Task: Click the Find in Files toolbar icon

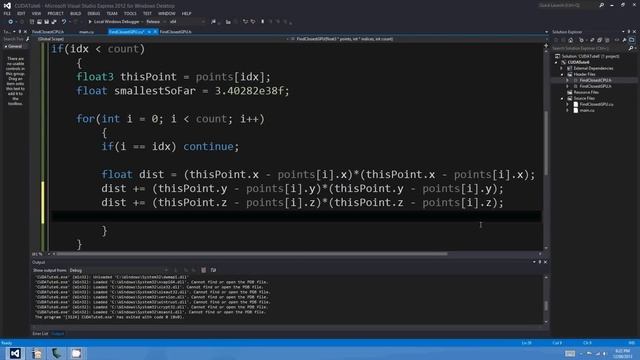Action: click(x=213, y=22)
